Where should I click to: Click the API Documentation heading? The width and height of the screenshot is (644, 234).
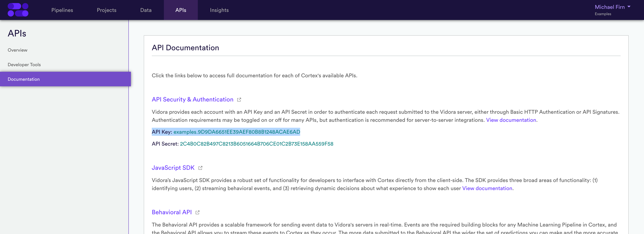coord(185,48)
